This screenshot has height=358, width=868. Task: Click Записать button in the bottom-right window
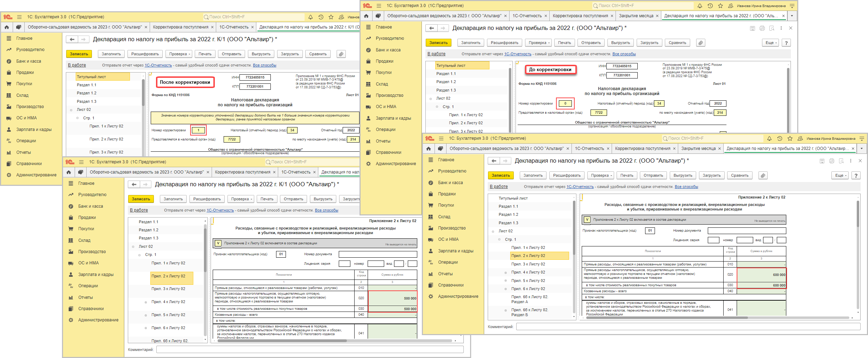click(501, 175)
